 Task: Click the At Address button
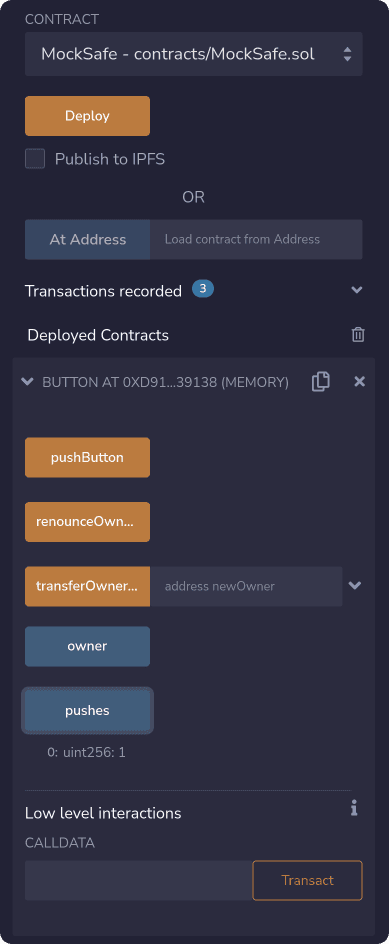87,239
